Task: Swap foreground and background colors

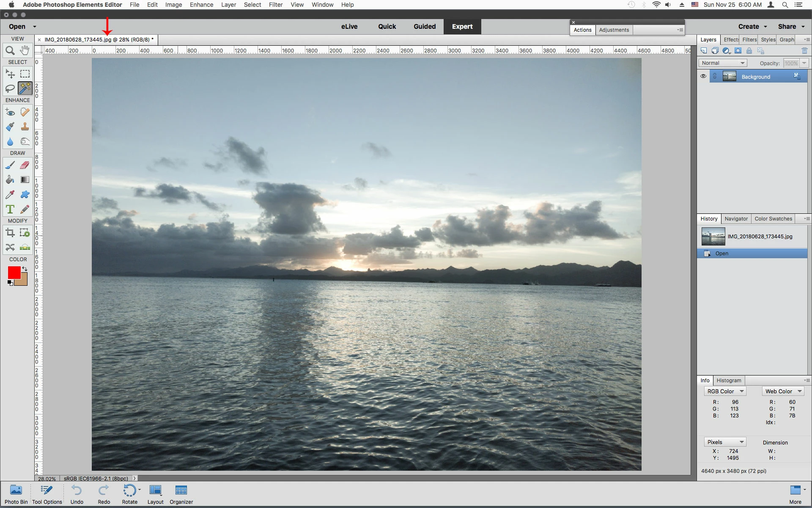Action: coord(25,269)
